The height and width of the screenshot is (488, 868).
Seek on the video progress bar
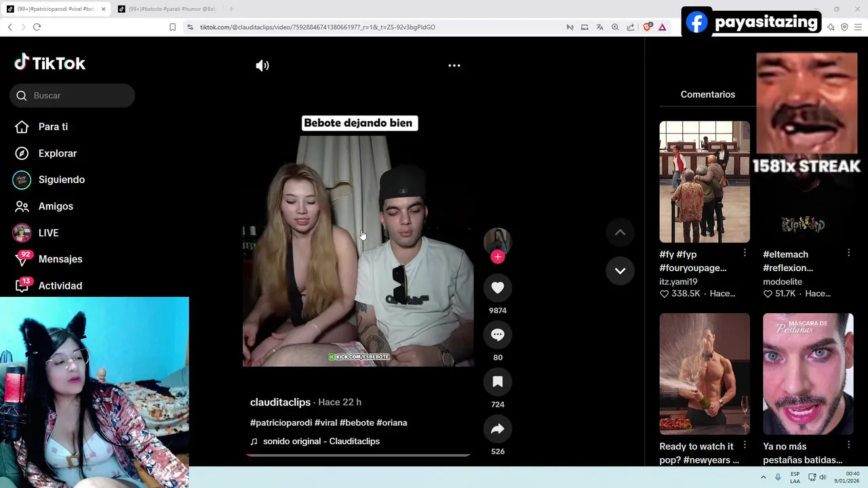coord(358,455)
